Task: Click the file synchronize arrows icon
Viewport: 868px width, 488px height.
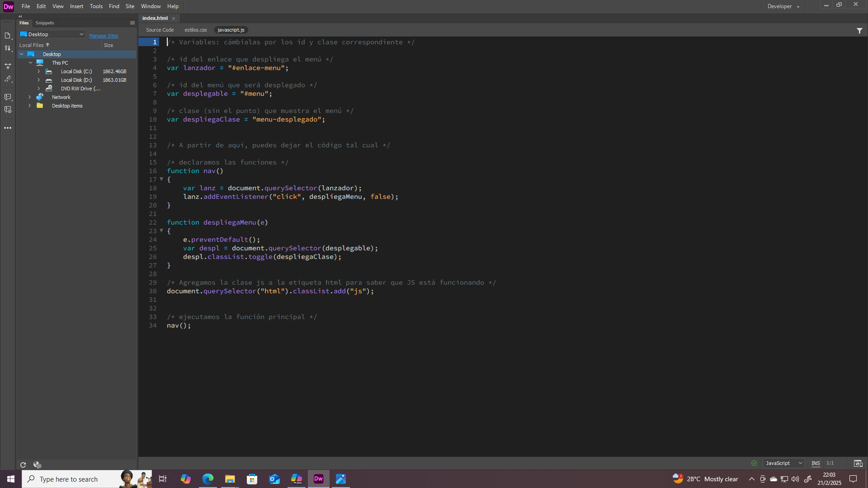Action: 8,48
